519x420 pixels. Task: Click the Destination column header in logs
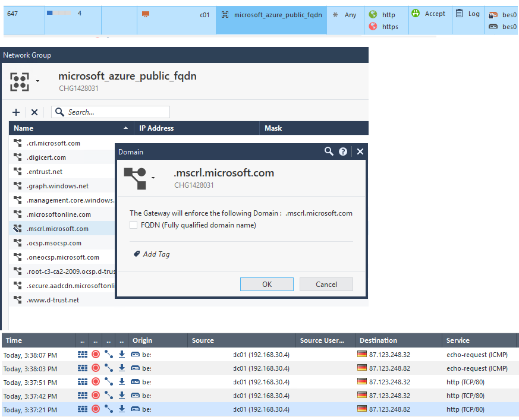point(398,340)
